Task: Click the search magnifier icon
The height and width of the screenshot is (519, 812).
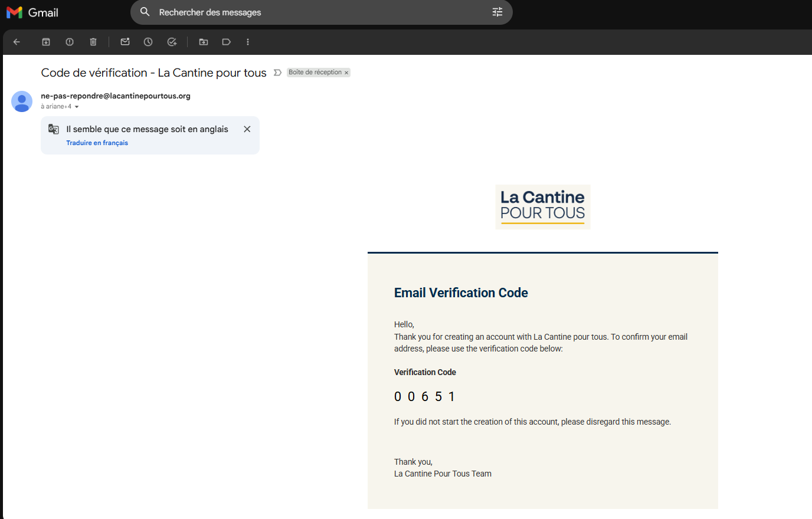Action: pyautogui.click(x=145, y=12)
